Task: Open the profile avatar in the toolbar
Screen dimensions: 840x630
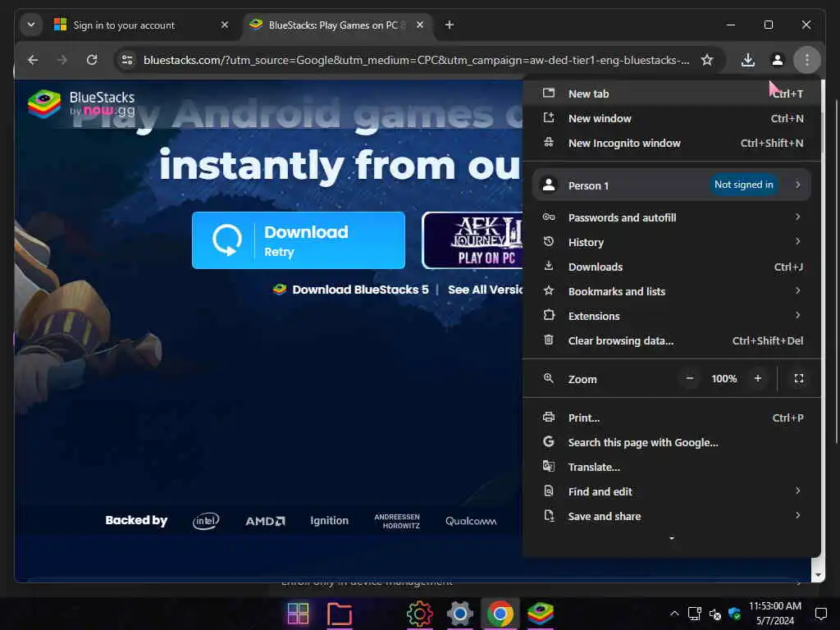Action: coord(778,60)
